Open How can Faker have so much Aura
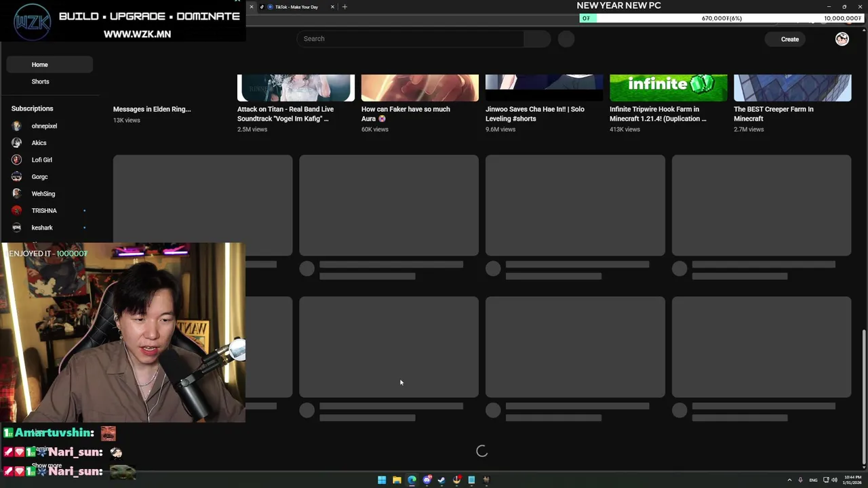 point(406,114)
